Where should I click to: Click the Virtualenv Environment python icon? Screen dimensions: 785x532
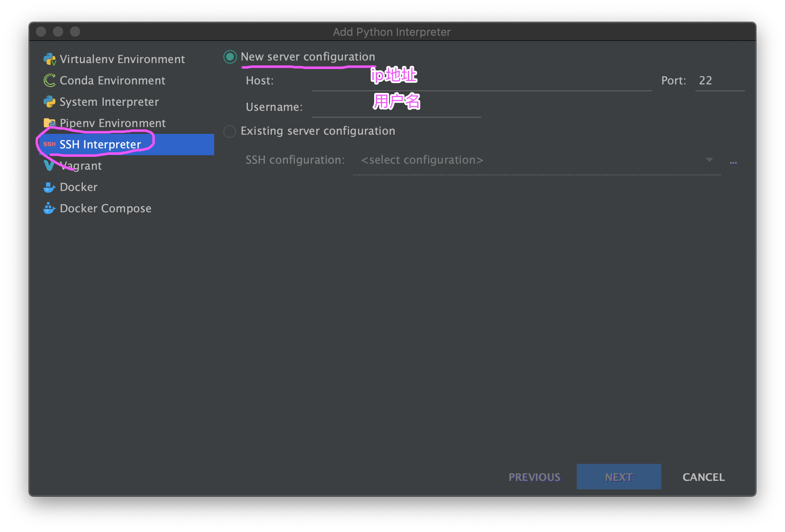tap(49, 59)
